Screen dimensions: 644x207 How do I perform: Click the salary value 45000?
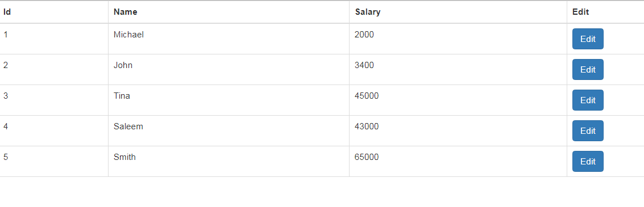pyautogui.click(x=367, y=96)
